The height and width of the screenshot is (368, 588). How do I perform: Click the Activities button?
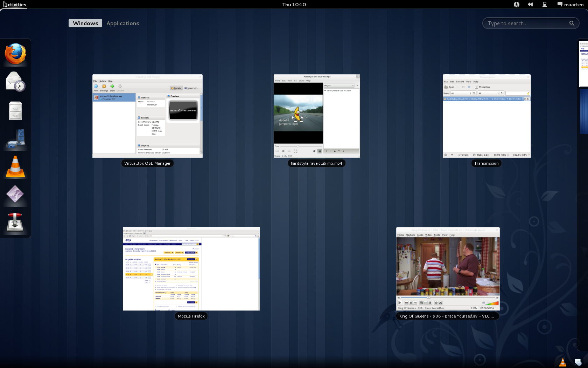[x=15, y=5]
